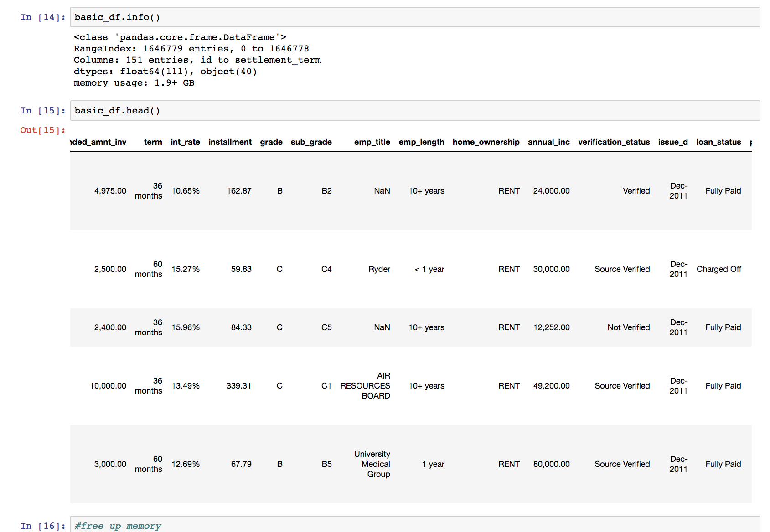Click the verification_status column header
The width and height of the screenshot is (770, 532).
tap(614, 142)
